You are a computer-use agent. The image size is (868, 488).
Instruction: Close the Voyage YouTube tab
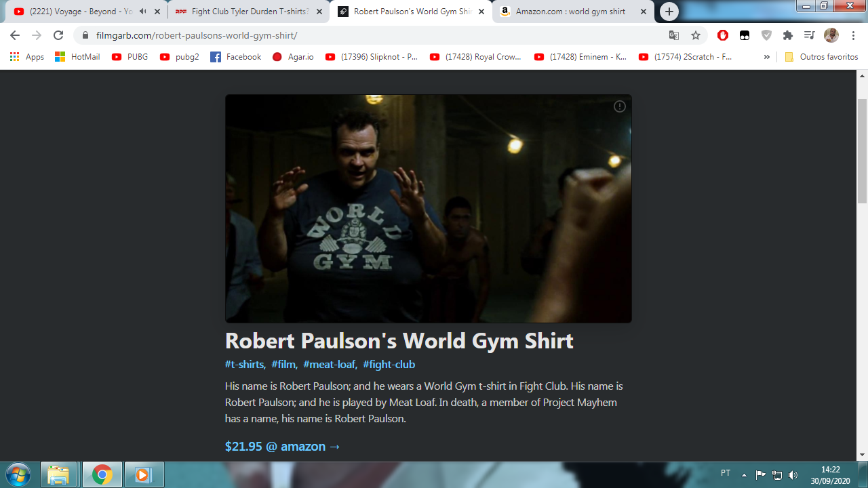157,12
